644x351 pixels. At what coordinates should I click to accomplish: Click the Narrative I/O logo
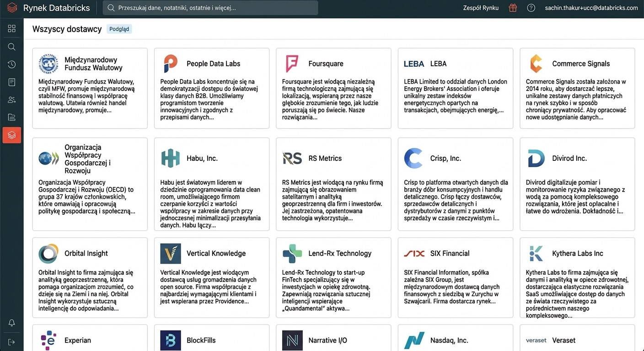(x=292, y=340)
